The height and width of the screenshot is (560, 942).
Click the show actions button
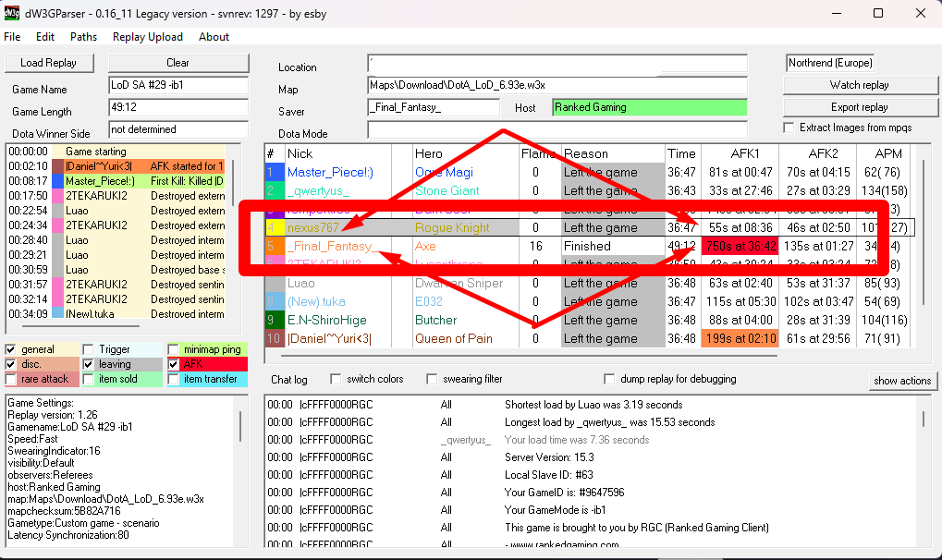click(x=901, y=381)
